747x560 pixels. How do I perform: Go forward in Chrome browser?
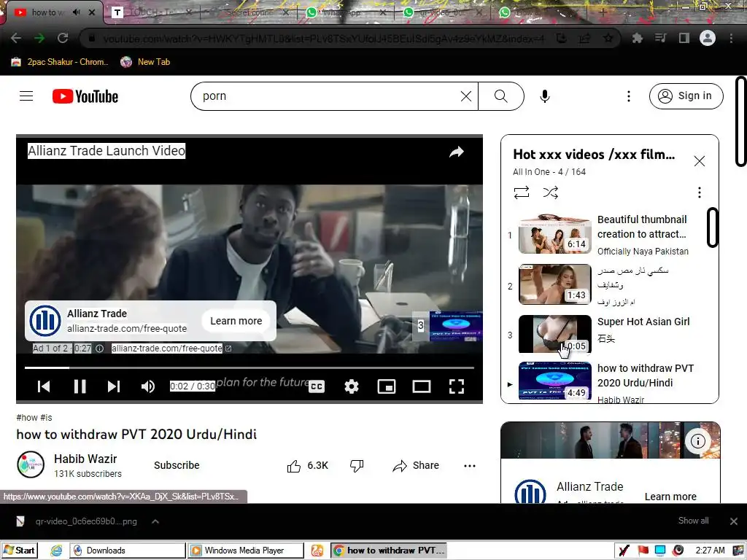[39, 38]
